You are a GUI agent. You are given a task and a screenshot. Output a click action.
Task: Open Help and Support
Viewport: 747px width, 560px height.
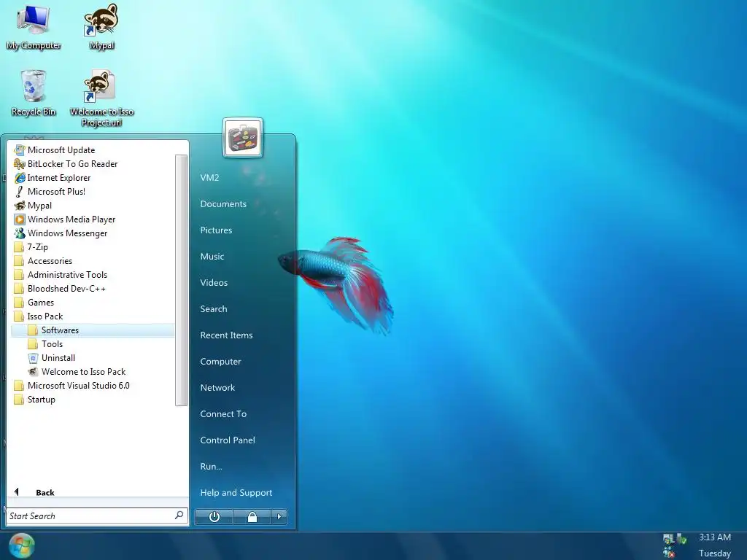(x=236, y=492)
